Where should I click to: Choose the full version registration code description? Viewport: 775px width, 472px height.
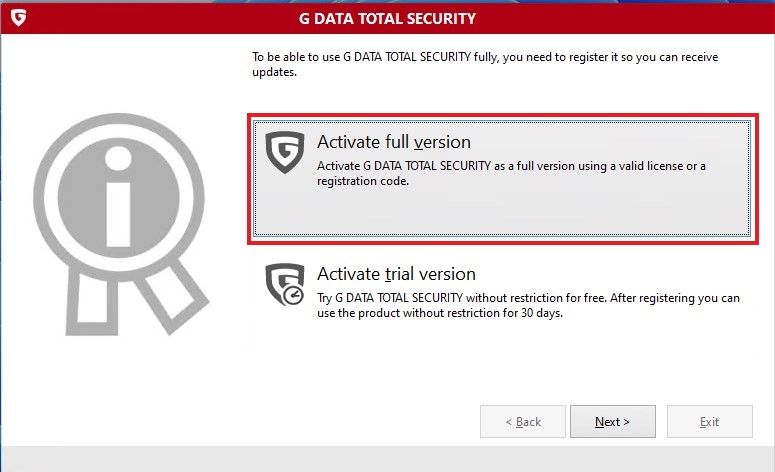click(x=510, y=174)
